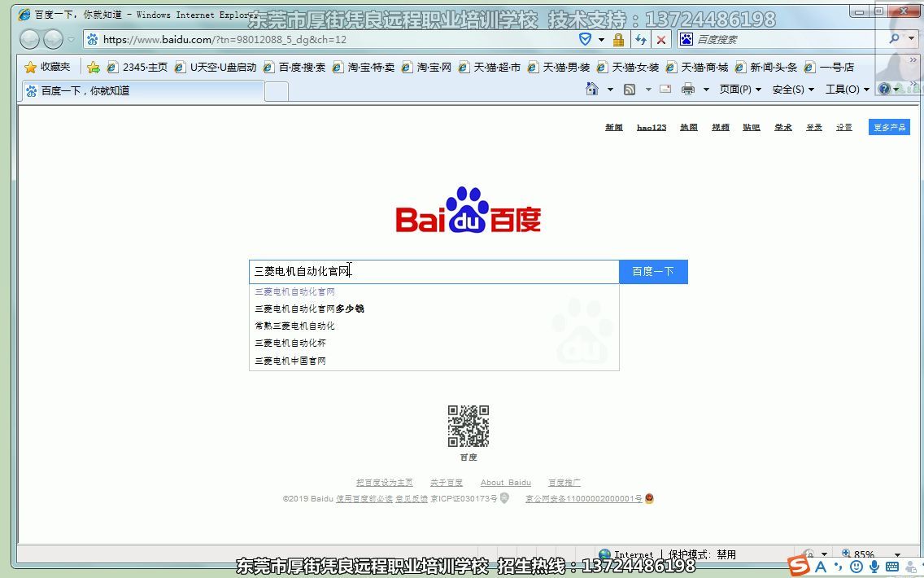Open the 百·度·搜·索 favorite
The height and width of the screenshot is (578, 924).
coord(294,68)
